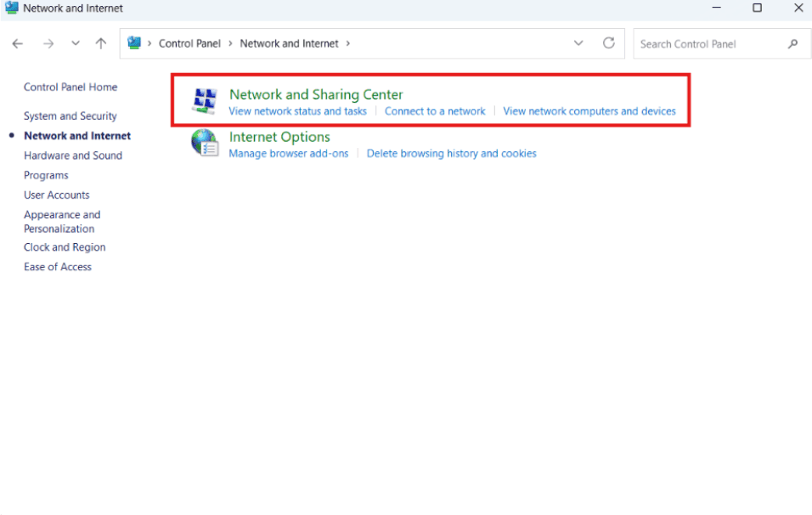This screenshot has height=515, width=812.
Task: Expand the address bar history dropdown
Action: 578,43
